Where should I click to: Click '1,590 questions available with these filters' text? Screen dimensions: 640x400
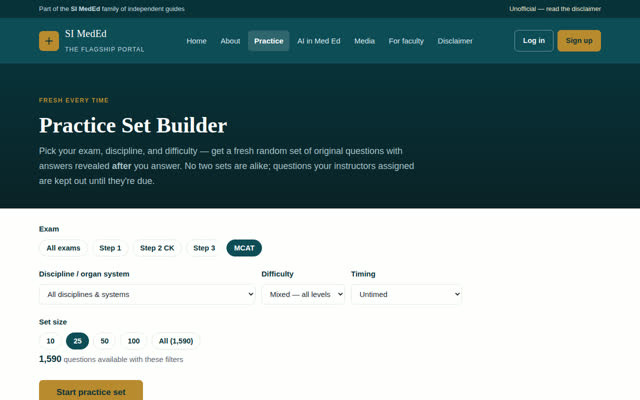point(111,359)
